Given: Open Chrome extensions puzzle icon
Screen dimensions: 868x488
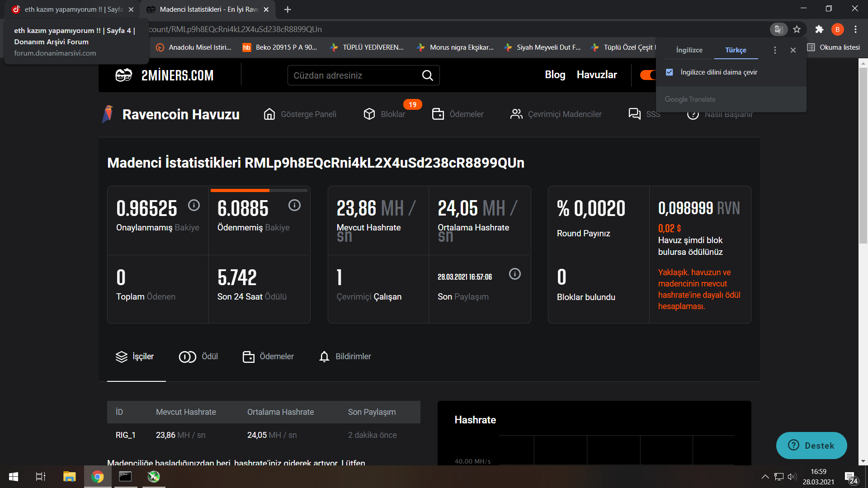Looking at the screenshot, I should pos(819,29).
